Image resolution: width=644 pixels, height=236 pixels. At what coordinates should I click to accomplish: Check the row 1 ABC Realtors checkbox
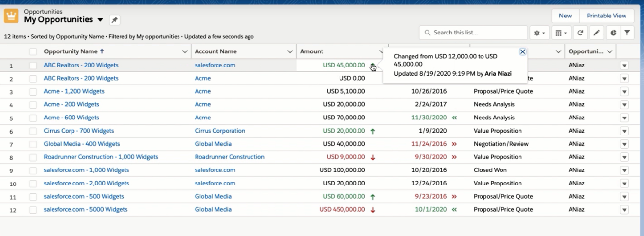33,66
